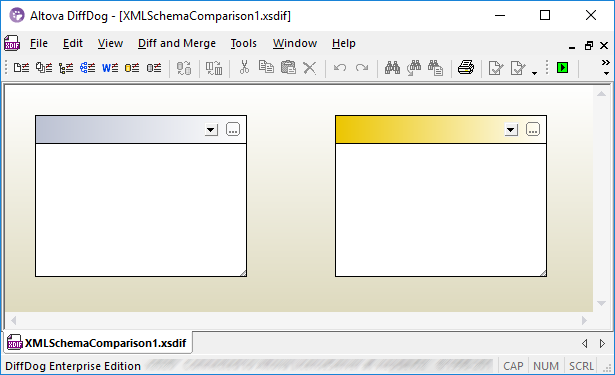Click the Copy toolbar icon

tap(266, 67)
